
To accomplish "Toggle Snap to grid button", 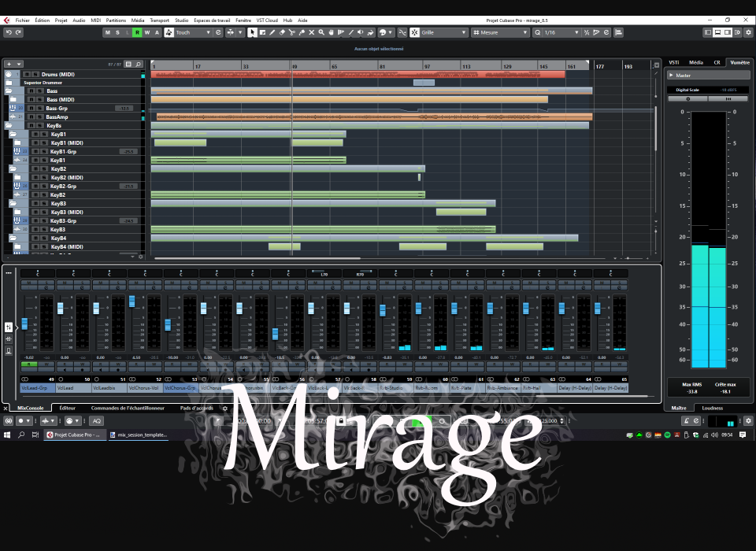I will (415, 32).
